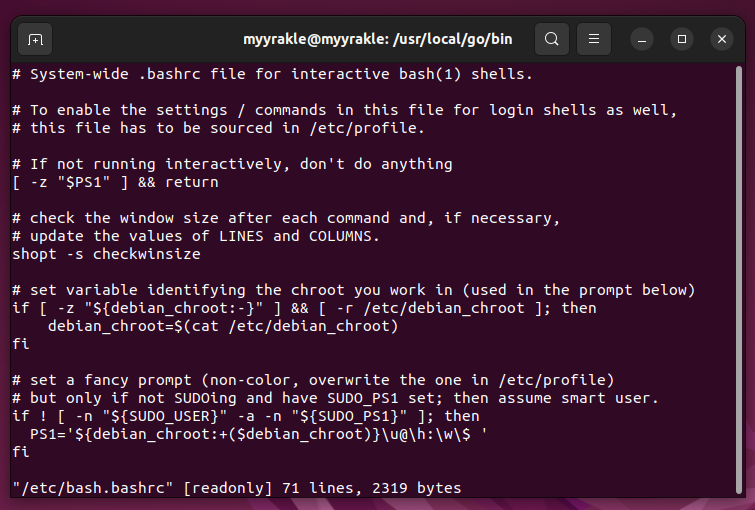The width and height of the screenshot is (755, 510).
Task: Click the "set a fancy prompt" comment
Action: 312,380
